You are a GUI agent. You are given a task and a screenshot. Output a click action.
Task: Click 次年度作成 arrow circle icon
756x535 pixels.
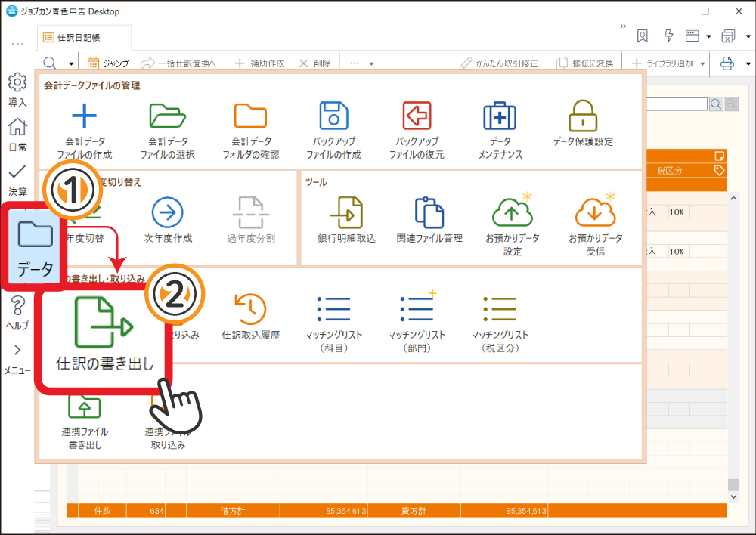[x=168, y=213]
